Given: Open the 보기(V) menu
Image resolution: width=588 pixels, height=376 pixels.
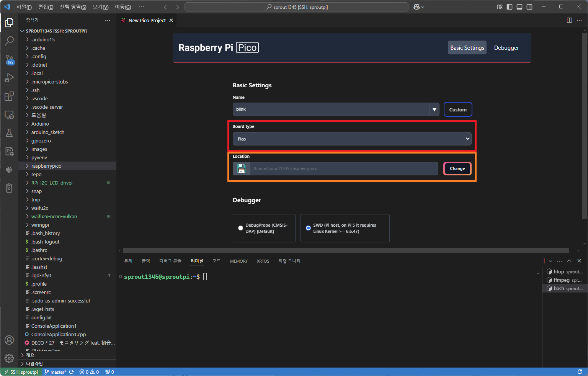Looking at the screenshot, I should [101, 7].
